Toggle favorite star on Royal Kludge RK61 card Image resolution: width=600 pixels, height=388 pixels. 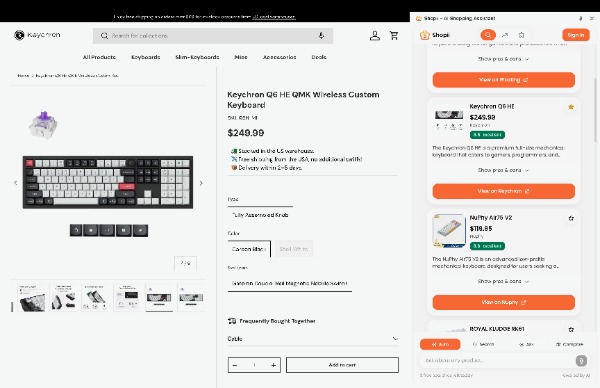(x=571, y=329)
